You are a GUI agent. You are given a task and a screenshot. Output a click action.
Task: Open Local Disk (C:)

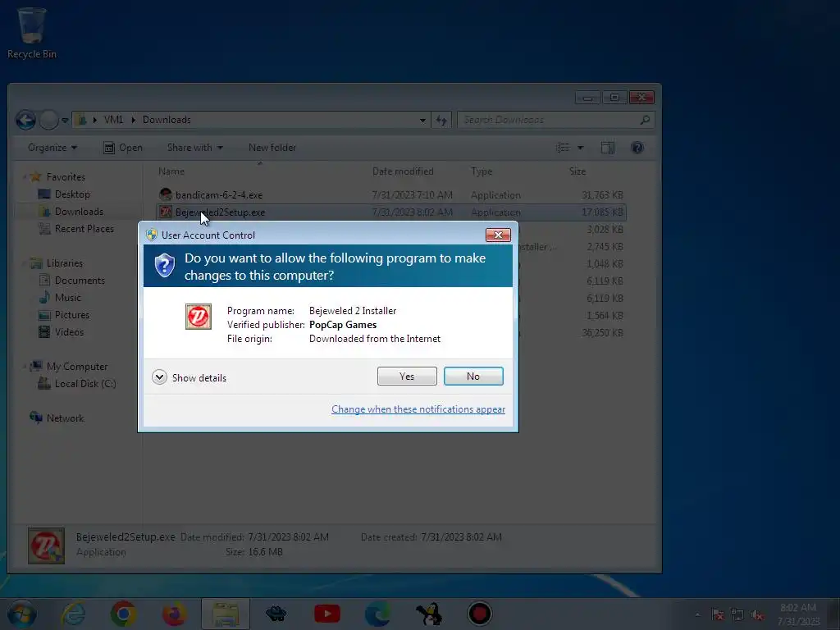pos(85,384)
